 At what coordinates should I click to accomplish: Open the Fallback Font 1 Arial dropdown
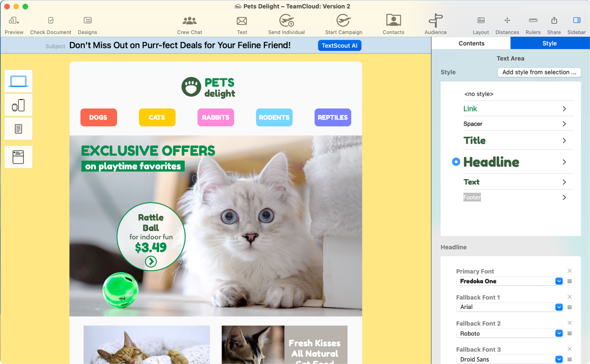point(559,307)
